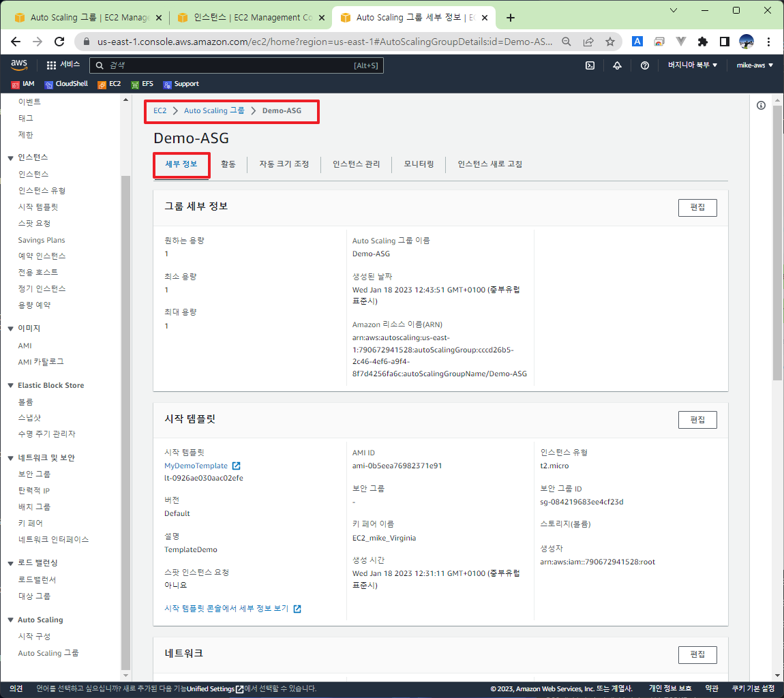Reload the page with refresh icon

tap(59, 42)
